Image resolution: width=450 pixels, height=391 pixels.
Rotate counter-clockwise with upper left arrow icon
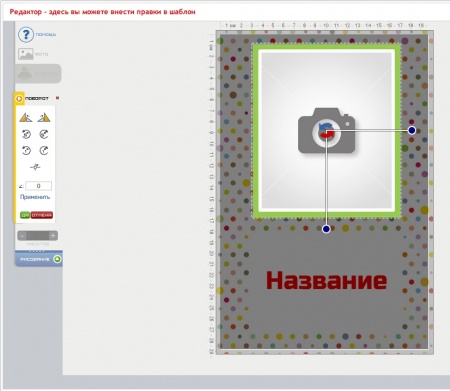pos(26,134)
